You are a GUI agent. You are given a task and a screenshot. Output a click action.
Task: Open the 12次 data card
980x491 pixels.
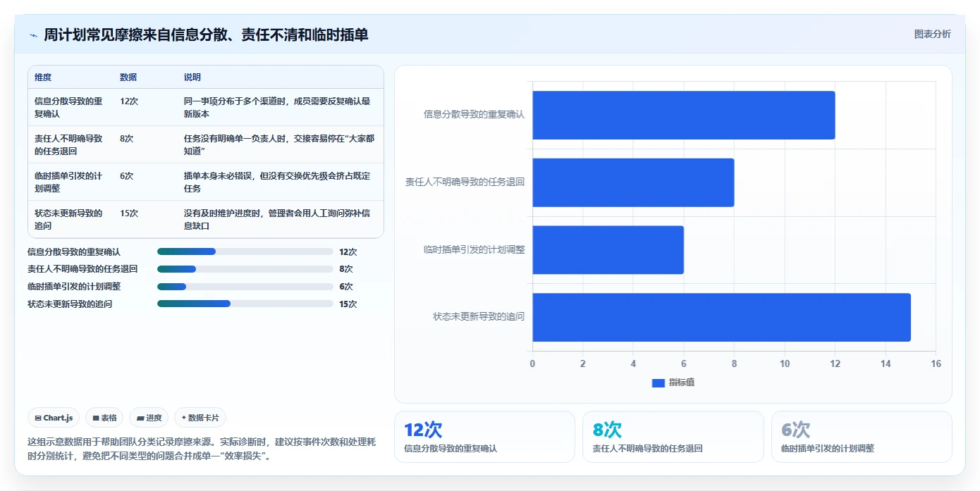(484, 437)
